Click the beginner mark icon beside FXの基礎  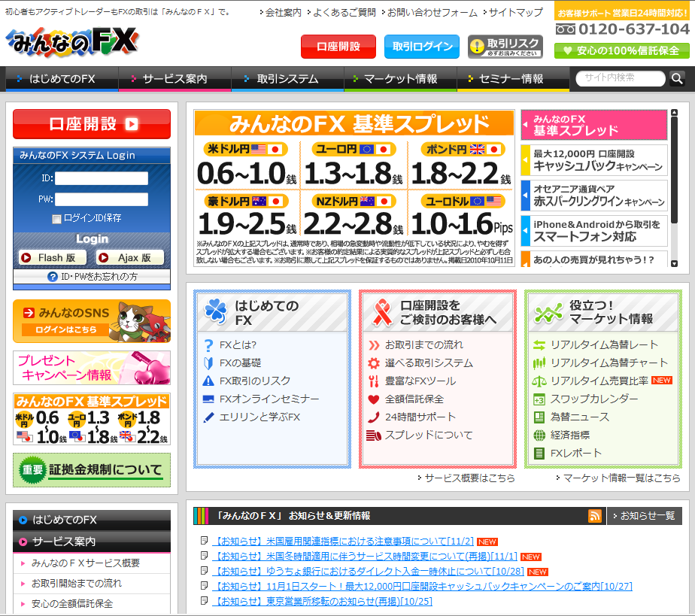click(x=208, y=363)
